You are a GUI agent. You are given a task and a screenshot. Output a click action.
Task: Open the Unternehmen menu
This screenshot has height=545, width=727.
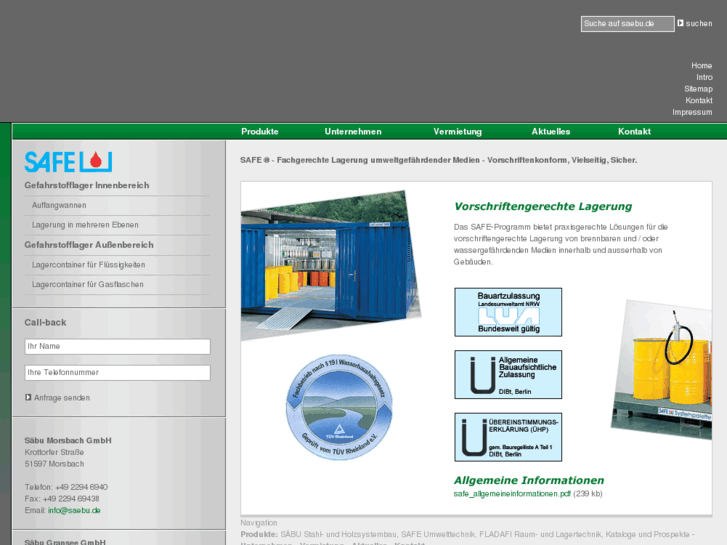click(x=353, y=132)
